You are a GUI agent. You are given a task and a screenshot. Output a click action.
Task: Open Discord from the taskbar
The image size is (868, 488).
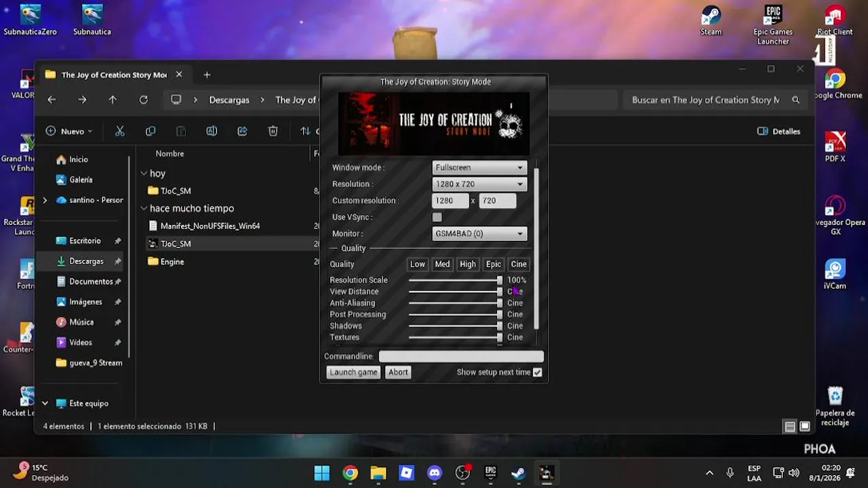435,472
